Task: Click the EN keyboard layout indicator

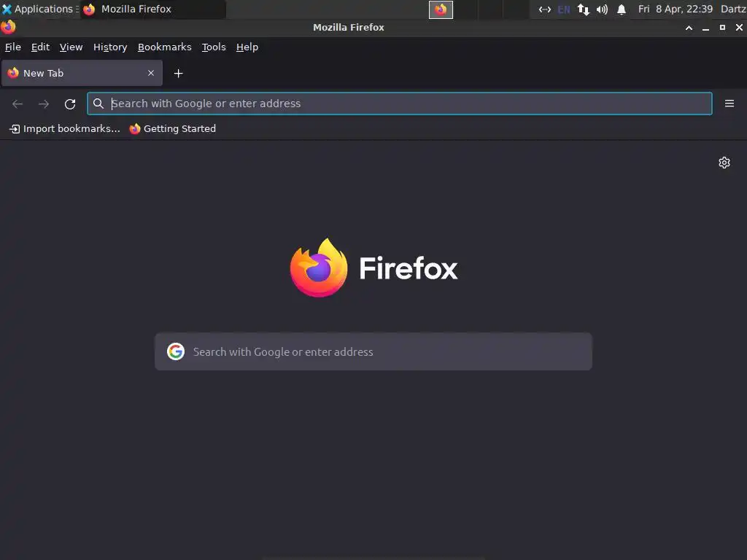Action: coord(564,9)
